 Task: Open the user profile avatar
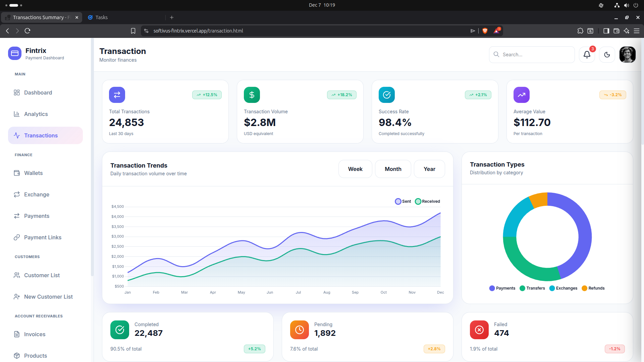627,55
